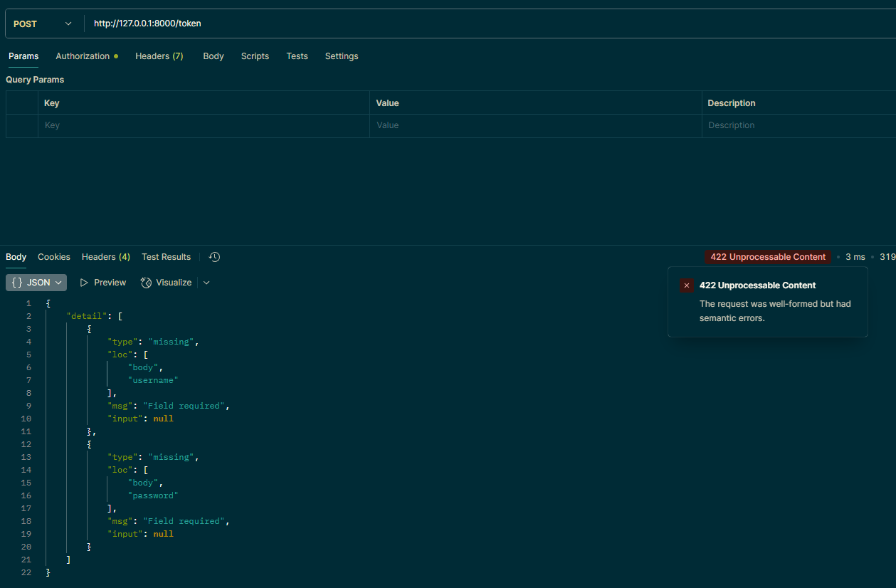Switch to the request Params tab

[x=23, y=56]
